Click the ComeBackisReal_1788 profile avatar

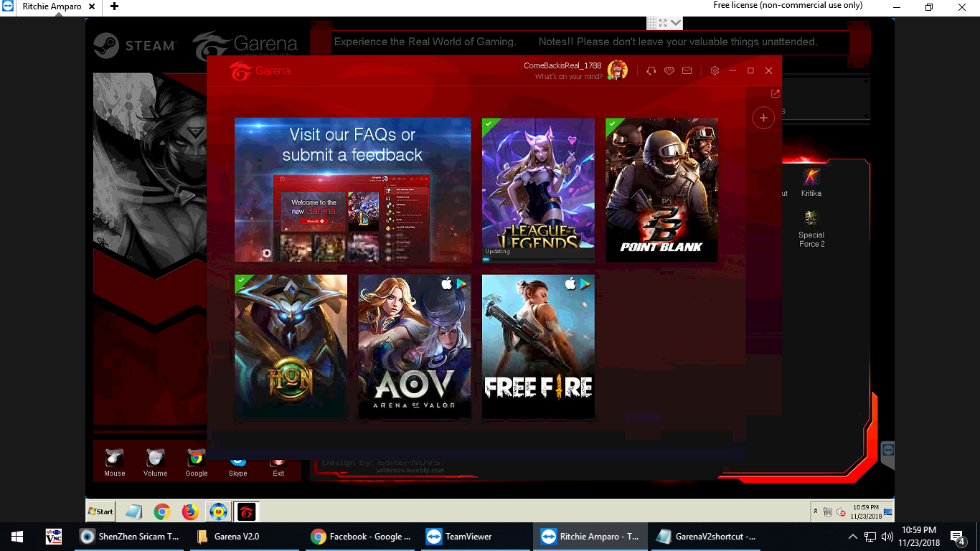tap(617, 70)
